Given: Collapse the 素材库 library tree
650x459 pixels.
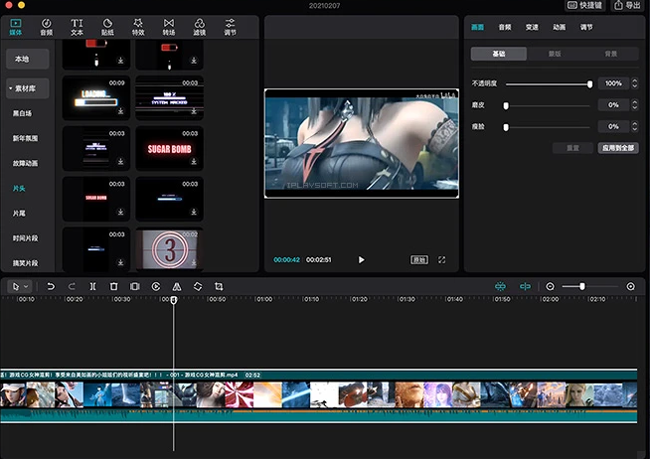Looking at the screenshot, I should [11, 88].
